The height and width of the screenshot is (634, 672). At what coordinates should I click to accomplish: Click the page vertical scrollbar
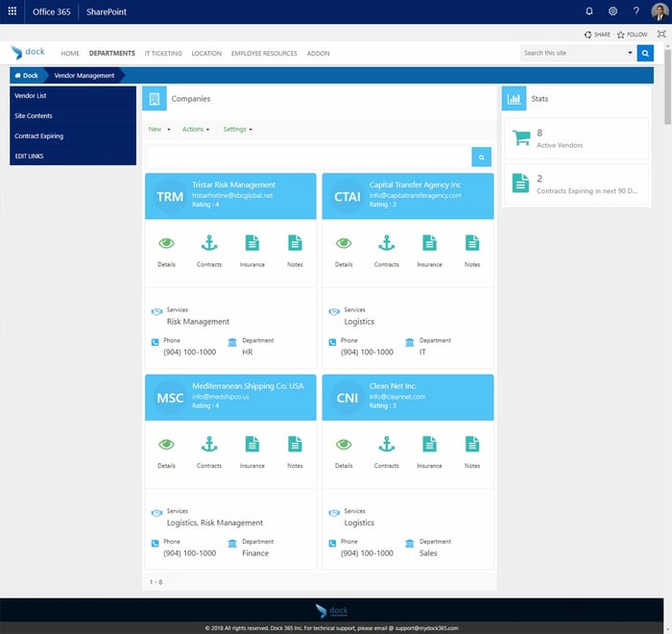[x=667, y=85]
